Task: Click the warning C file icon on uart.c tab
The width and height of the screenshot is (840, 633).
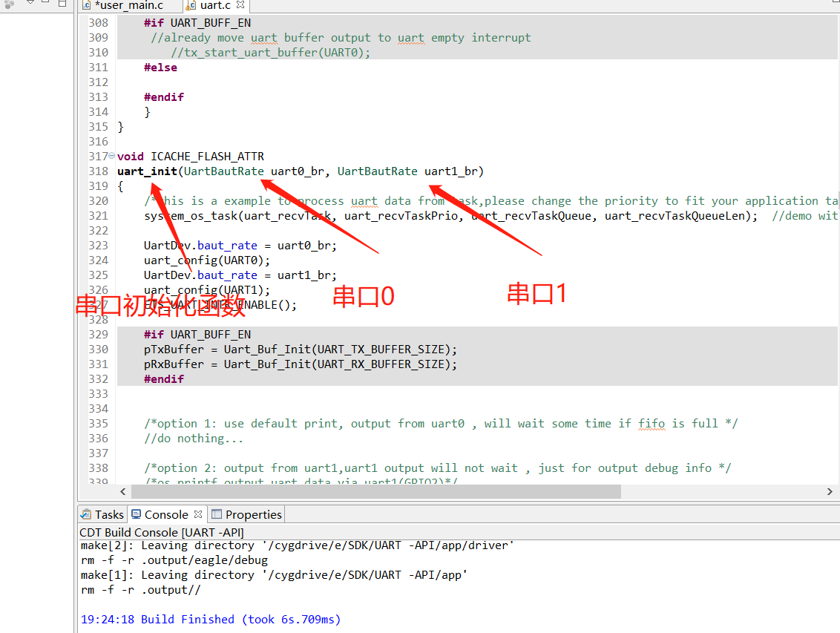Action: [x=191, y=5]
